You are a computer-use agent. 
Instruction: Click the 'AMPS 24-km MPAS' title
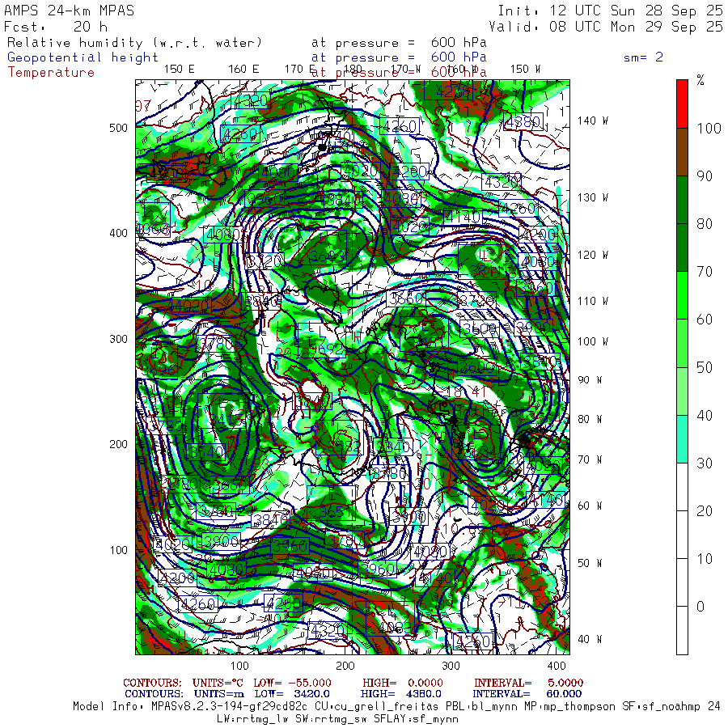pos(70,11)
